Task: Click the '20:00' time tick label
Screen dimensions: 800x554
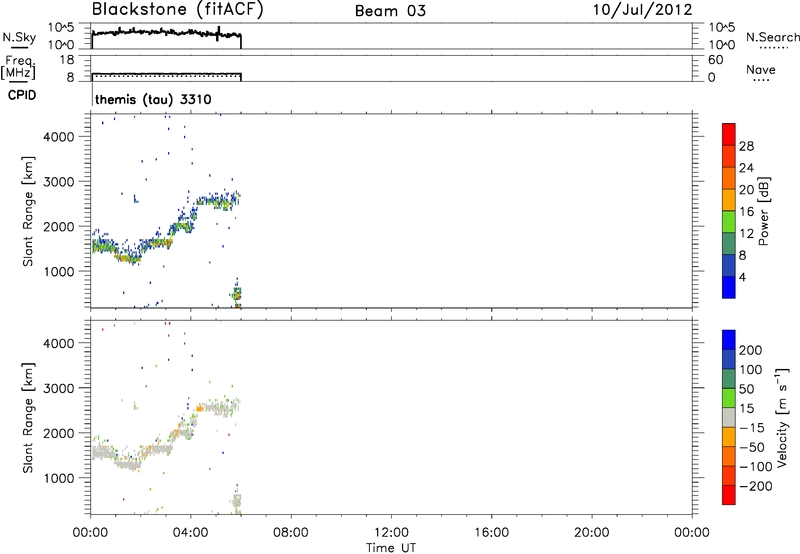Action: click(591, 533)
